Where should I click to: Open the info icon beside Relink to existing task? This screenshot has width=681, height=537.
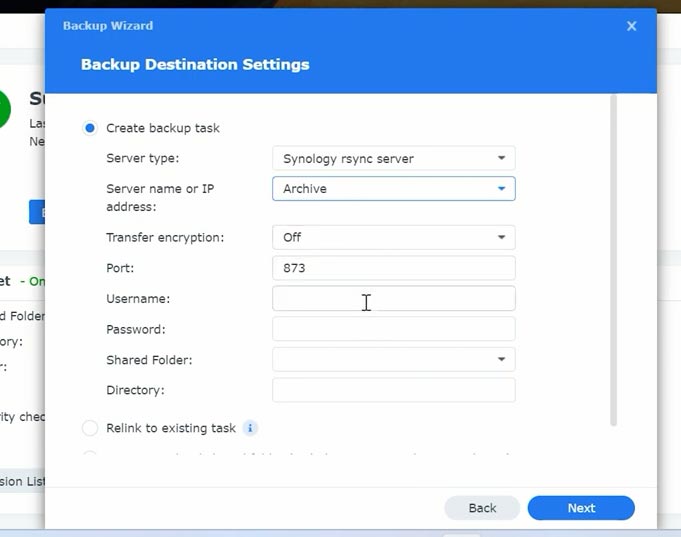[250, 428]
